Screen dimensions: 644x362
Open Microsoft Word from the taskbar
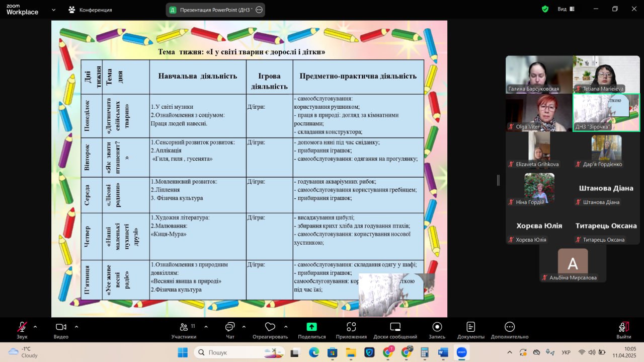[x=443, y=352]
